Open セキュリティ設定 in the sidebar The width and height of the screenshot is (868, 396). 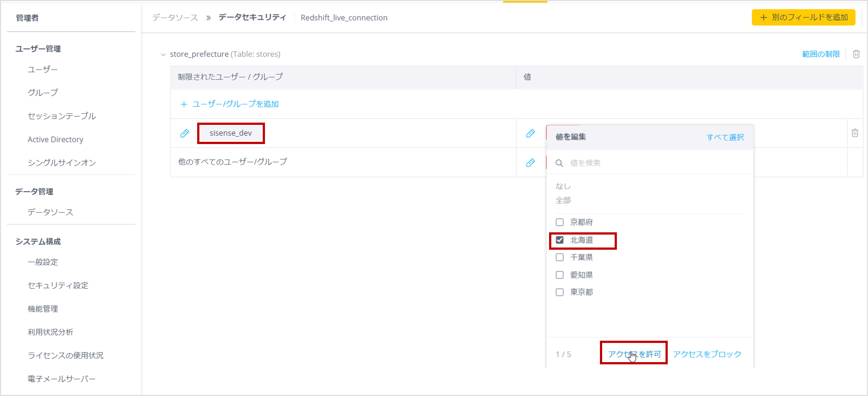point(58,285)
